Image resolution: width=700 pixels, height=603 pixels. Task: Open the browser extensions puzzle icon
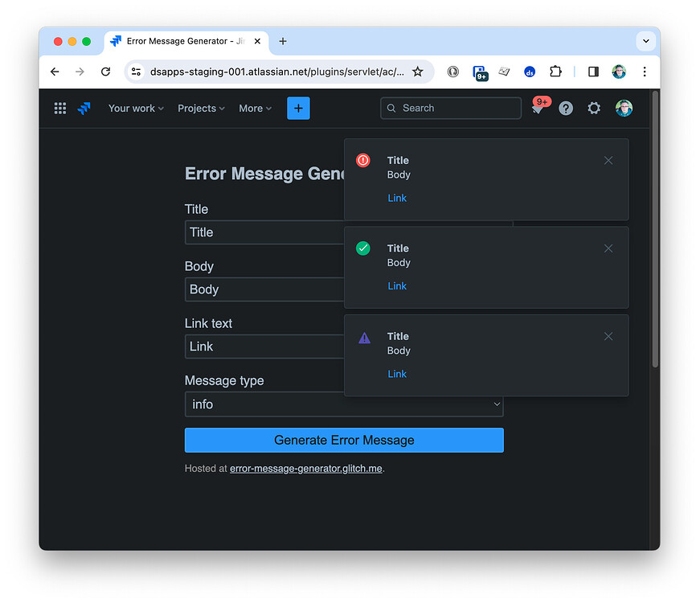click(x=555, y=71)
